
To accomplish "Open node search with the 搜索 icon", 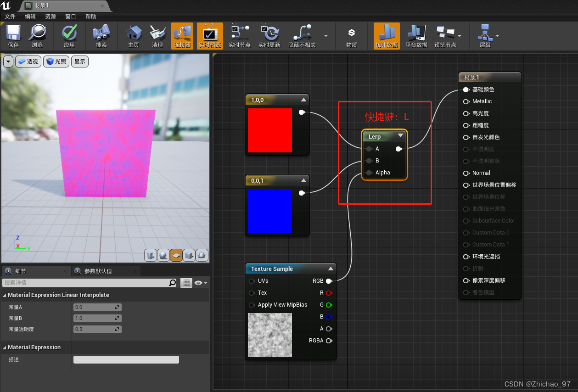I will [x=101, y=36].
